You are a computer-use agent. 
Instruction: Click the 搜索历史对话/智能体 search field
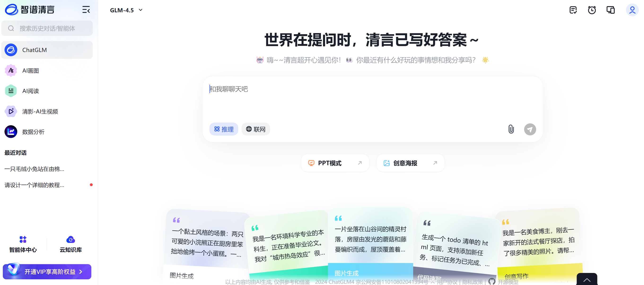47,28
